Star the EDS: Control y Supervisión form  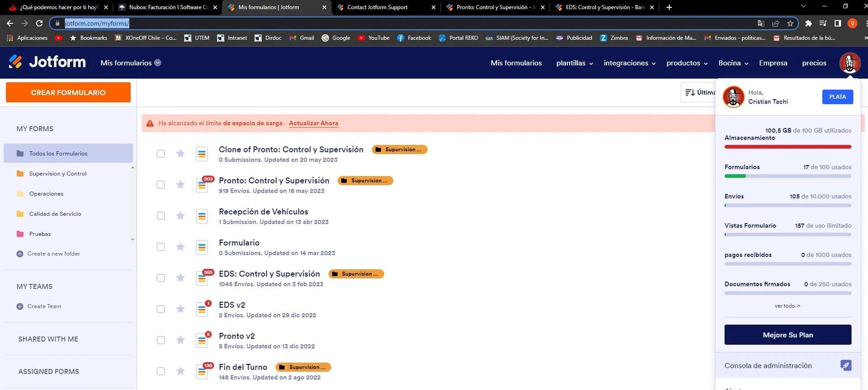180,278
